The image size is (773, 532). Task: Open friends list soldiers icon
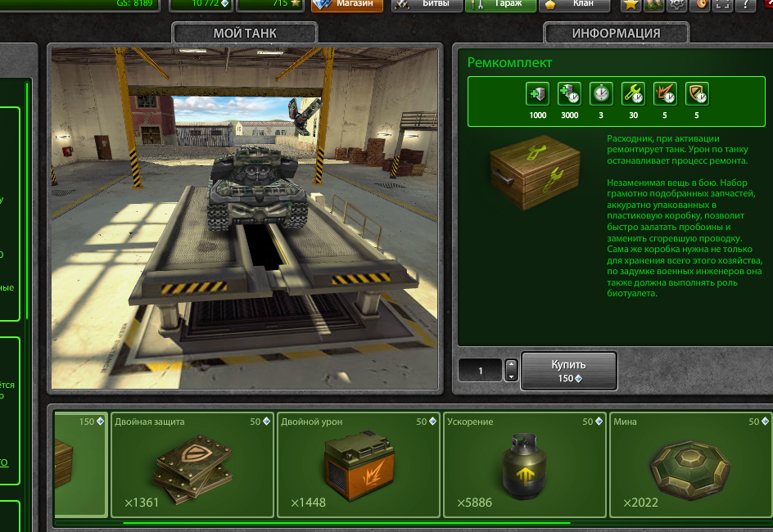[x=653, y=5]
